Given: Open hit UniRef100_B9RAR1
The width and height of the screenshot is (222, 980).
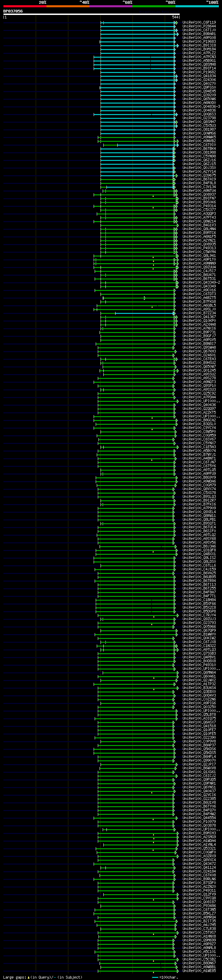Looking at the screenshot, I should (199, 34).
